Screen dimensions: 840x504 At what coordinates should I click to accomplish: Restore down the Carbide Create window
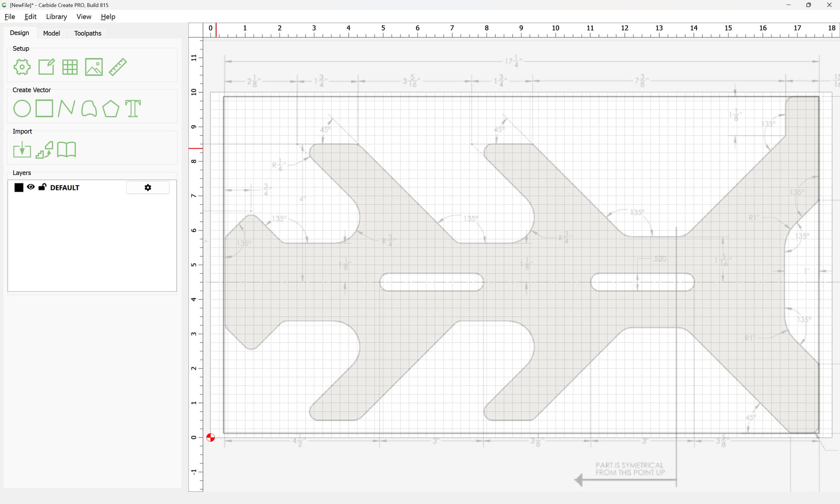pyautogui.click(x=808, y=5)
